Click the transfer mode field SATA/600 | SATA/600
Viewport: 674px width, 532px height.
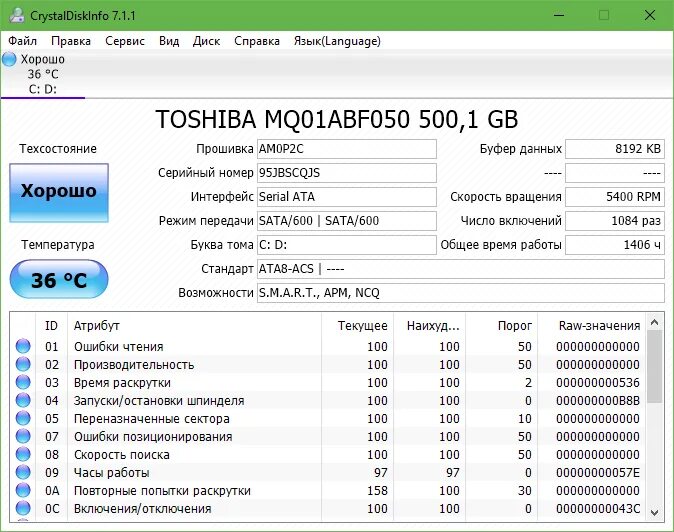point(347,221)
